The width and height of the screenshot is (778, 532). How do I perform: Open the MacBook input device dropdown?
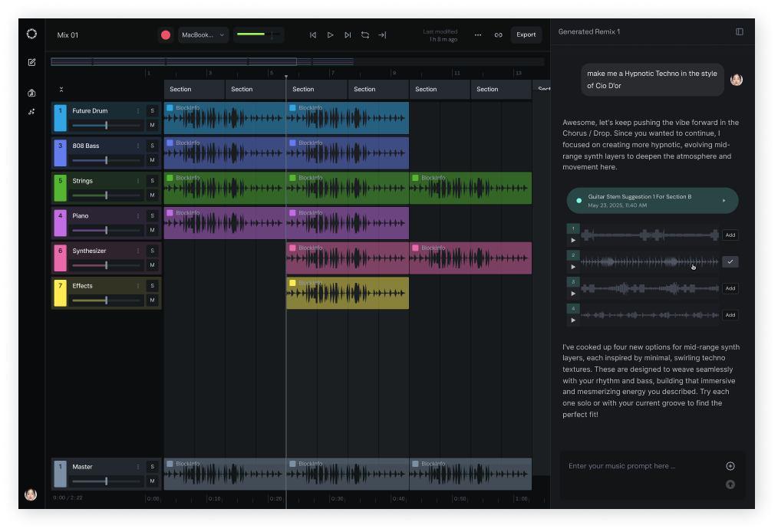[x=203, y=34]
